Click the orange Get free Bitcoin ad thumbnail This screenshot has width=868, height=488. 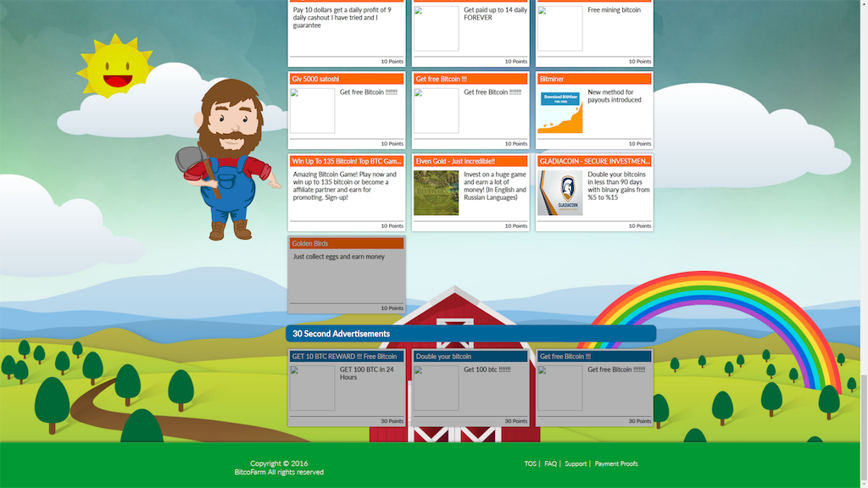(437, 111)
